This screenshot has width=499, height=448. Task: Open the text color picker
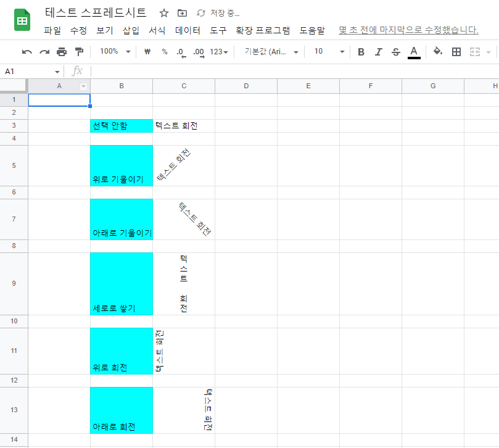click(414, 52)
